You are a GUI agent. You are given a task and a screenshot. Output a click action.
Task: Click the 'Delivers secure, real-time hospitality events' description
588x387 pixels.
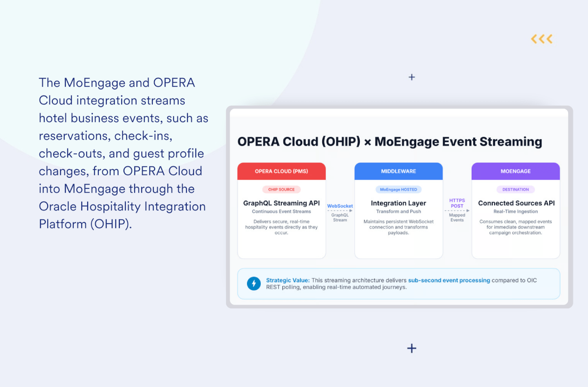[281, 227]
